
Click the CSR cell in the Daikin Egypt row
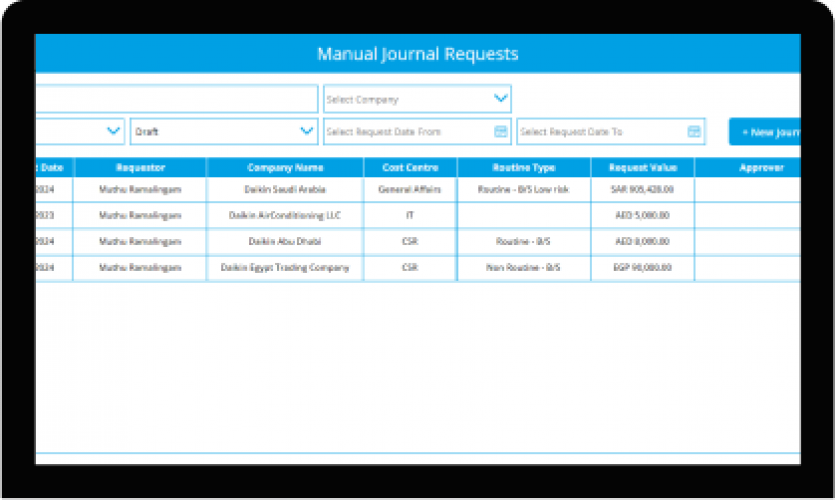(410, 267)
